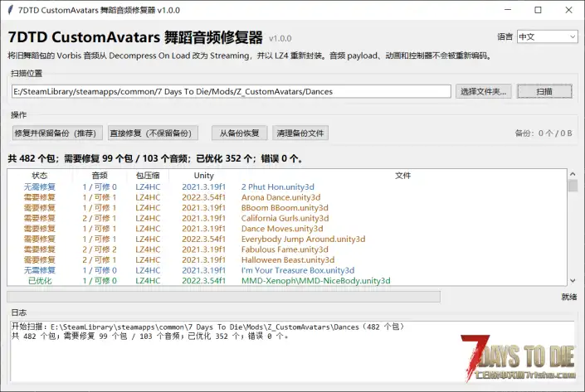Image resolution: width=585 pixels, height=392 pixels.
Task: Click the 清理备份文件 button
Action: pos(300,133)
